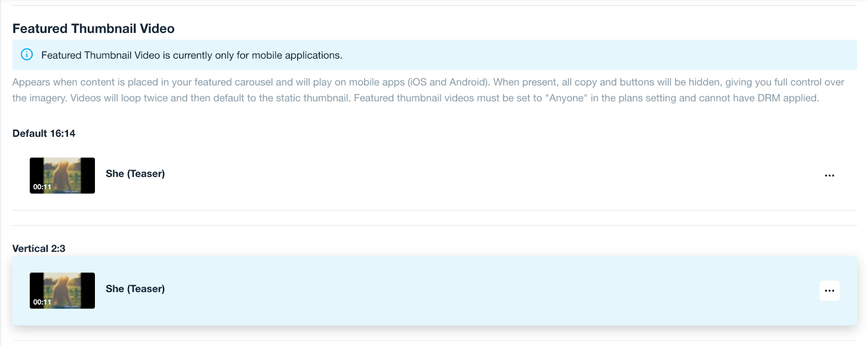Click the Default 16:14 section label
868x346 pixels.
click(44, 133)
